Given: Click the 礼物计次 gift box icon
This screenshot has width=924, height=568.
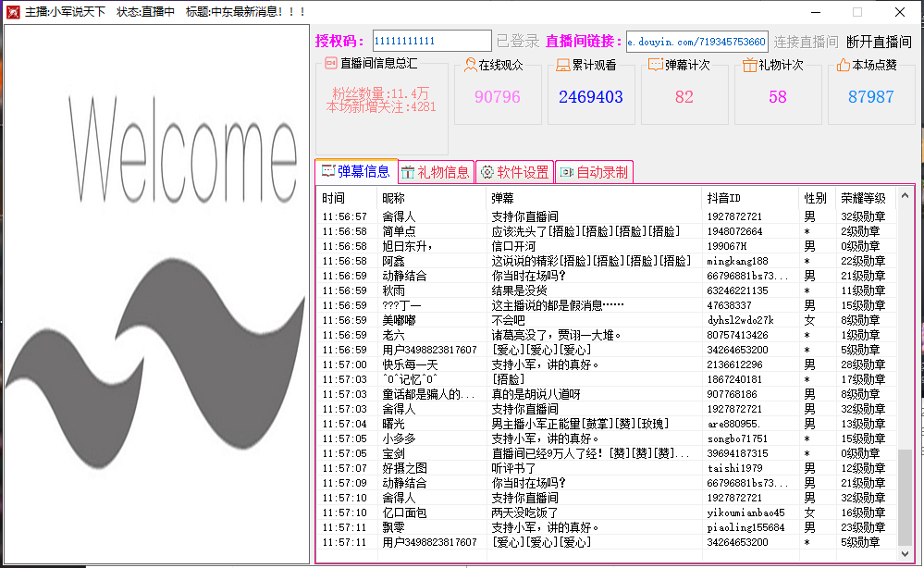Looking at the screenshot, I should click(750, 66).
